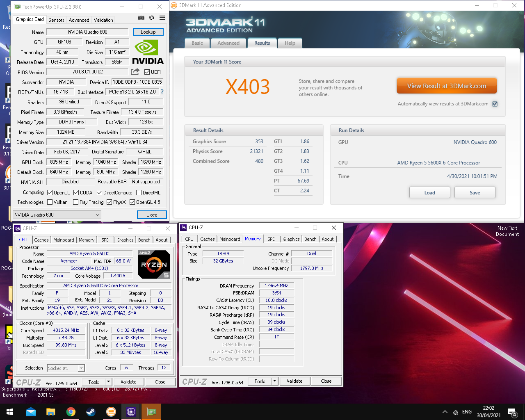525x420 pixels.
Task: Click Lookup button in GPU-Z
Action: pos(148,32)
